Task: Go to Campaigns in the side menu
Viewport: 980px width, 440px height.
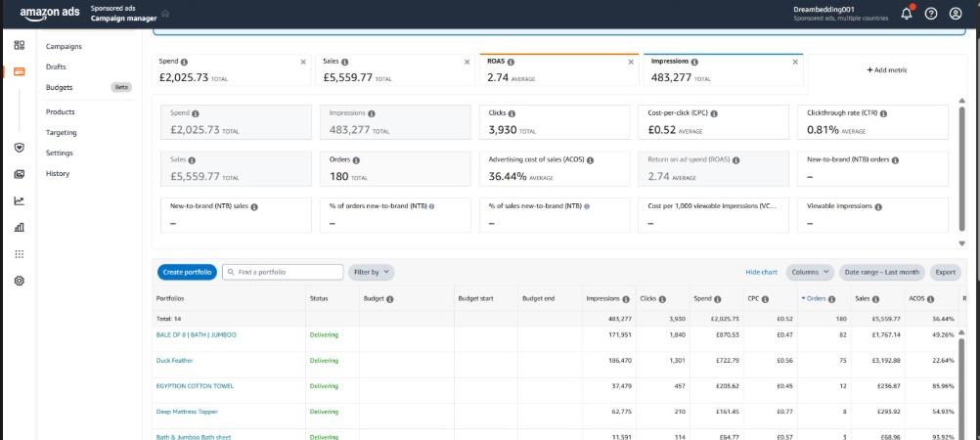Action: [64, 46]
